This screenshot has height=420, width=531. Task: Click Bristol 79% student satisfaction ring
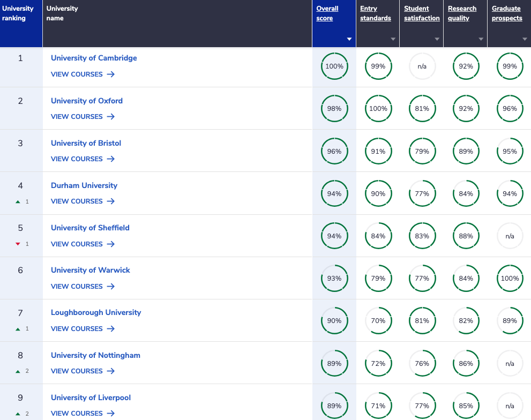[422, 151]
